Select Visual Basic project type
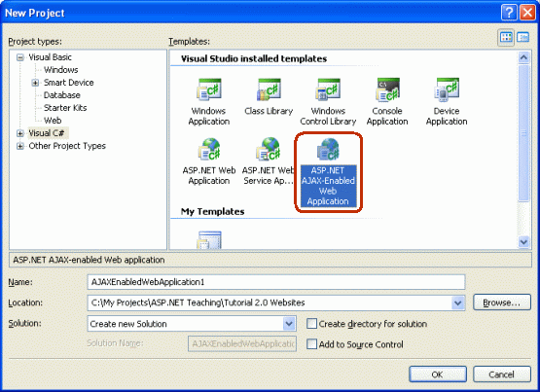The image size is (540, 392). click(x=50, y=57)
